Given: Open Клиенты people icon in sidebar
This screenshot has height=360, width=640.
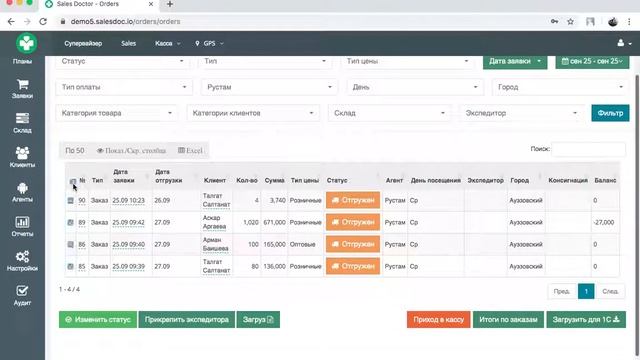Looking at the screenshot, I should (22, 153).
